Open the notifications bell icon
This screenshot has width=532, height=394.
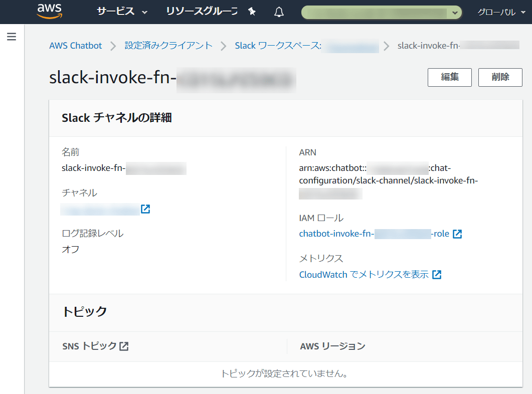click(x=279, y=12)
